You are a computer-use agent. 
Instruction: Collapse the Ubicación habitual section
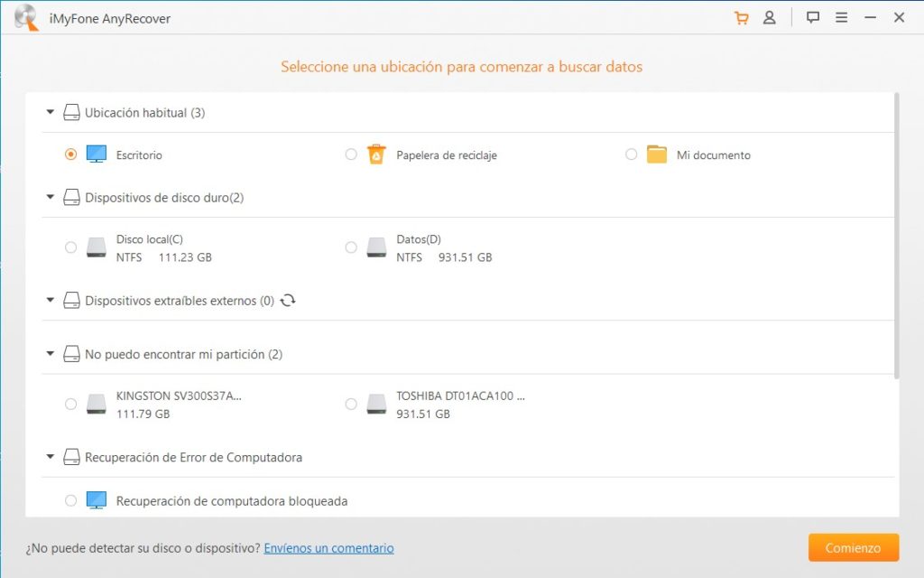50,113
